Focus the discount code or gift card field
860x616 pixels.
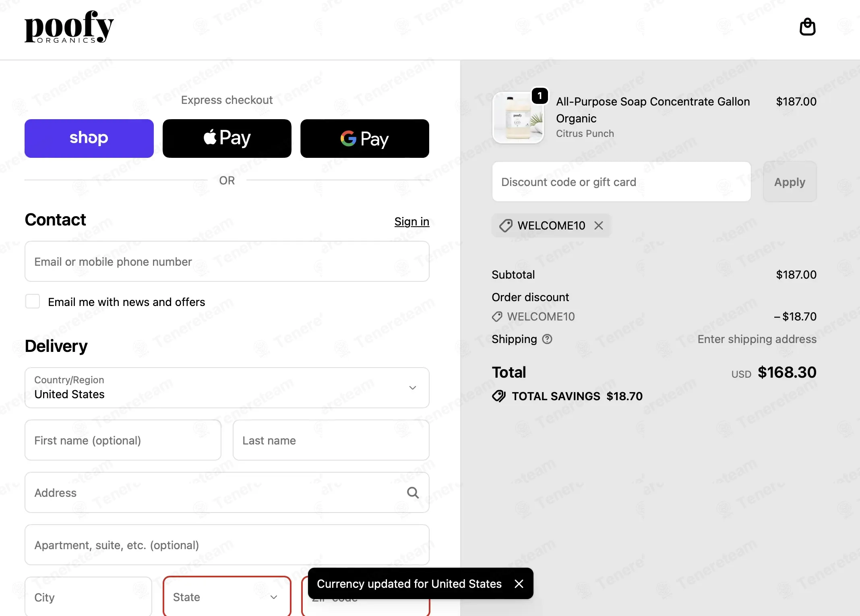coord(621,182)
